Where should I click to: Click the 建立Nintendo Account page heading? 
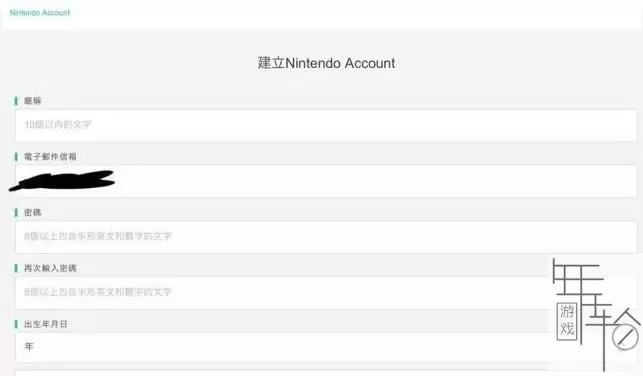click(x=326, y=63)
